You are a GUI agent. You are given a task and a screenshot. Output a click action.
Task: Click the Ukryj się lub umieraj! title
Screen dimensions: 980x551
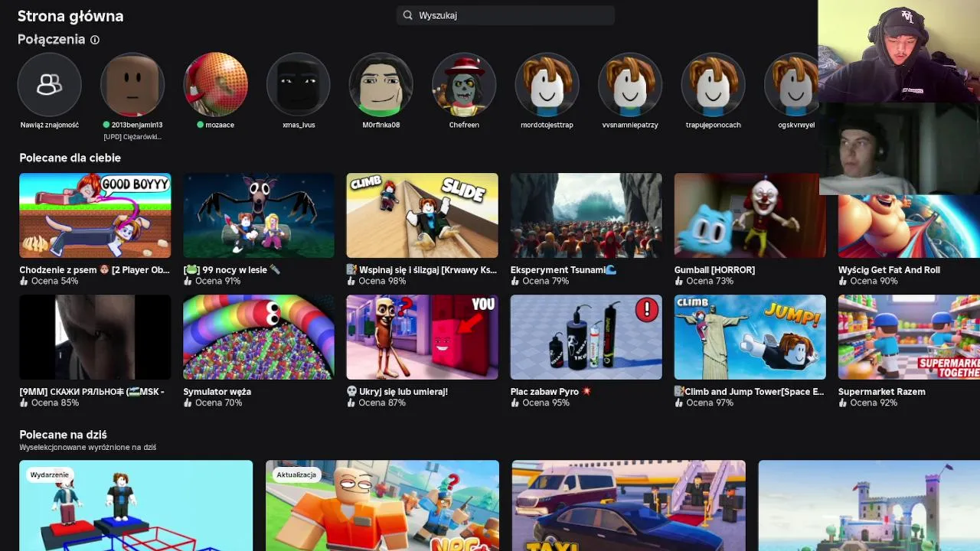pos(397,392)
